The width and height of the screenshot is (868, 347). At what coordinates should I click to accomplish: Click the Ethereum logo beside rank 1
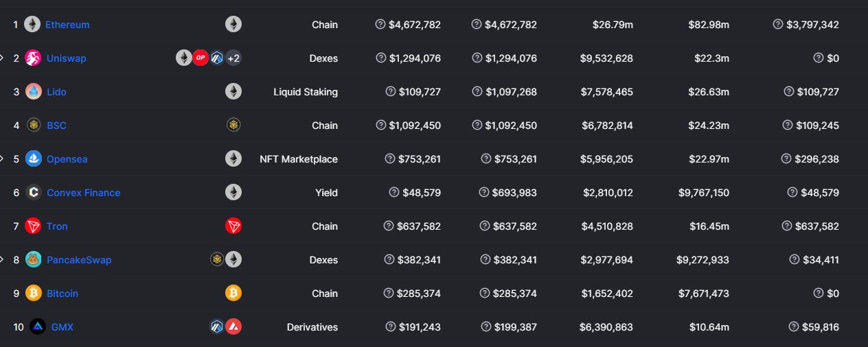click(x=32, y=25)
